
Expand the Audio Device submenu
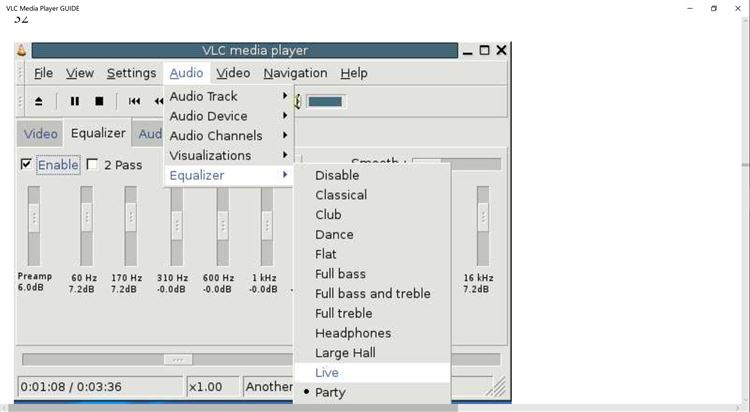point(228,116)
